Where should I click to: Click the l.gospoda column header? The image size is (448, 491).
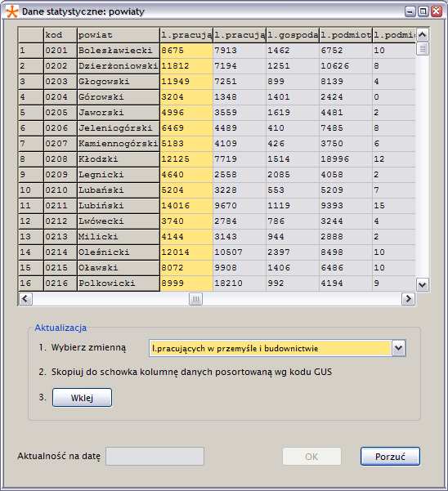(x=293, y=35)
